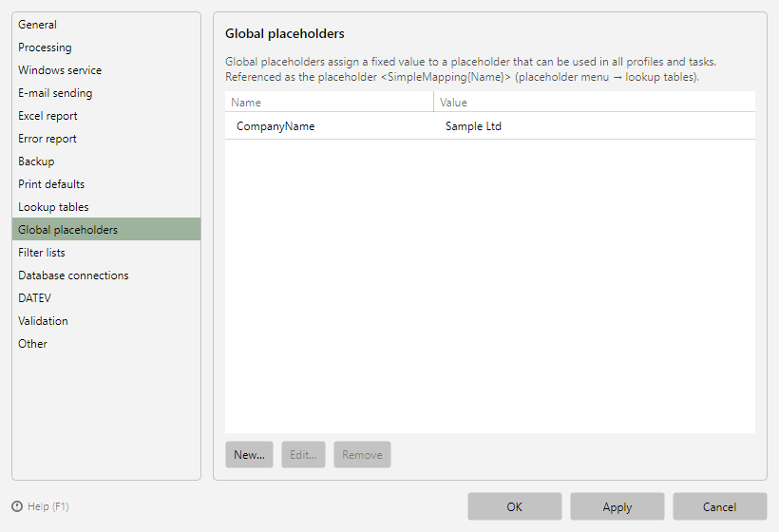The width and height of the screenshot is (779, 532).
Task: Open the Other settings category
Action: [106, 344]
